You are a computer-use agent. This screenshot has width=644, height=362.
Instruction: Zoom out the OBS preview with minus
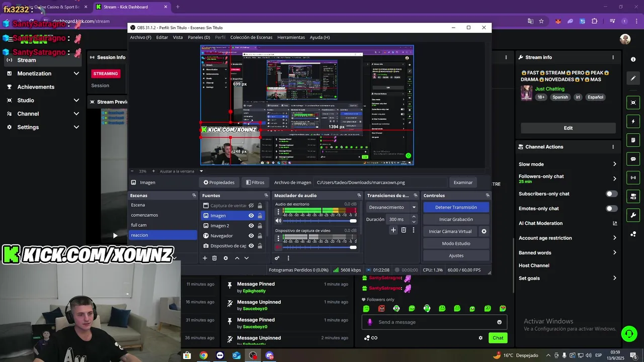[132, 171]
